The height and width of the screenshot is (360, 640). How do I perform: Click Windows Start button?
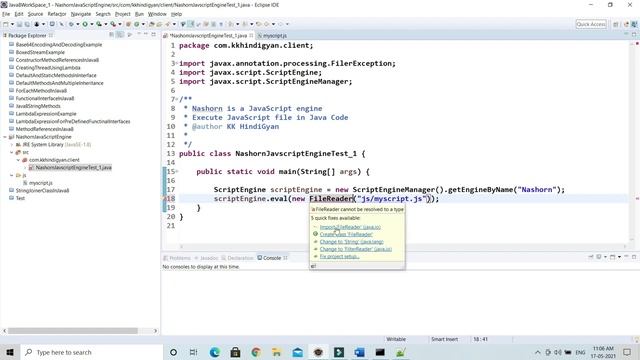coord(10,352)
